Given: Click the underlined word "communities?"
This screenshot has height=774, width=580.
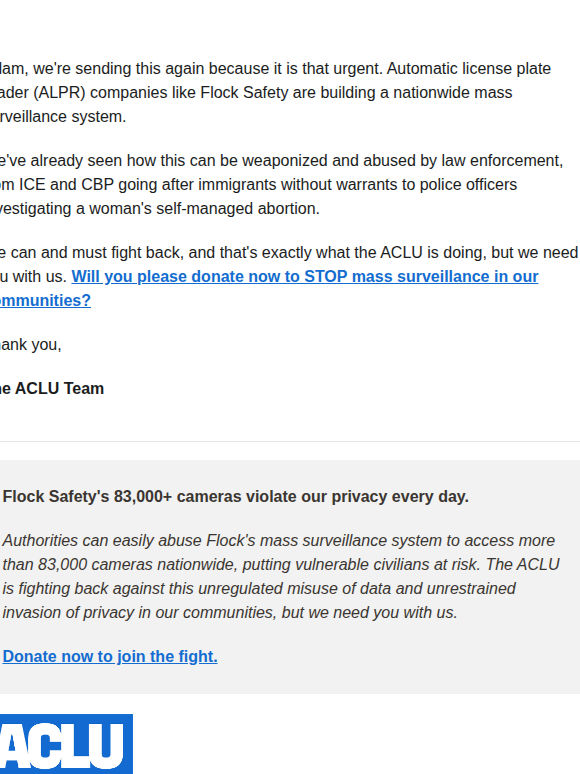Looking at the screenshot, I should pyautogui.click(x=45, y=300).
